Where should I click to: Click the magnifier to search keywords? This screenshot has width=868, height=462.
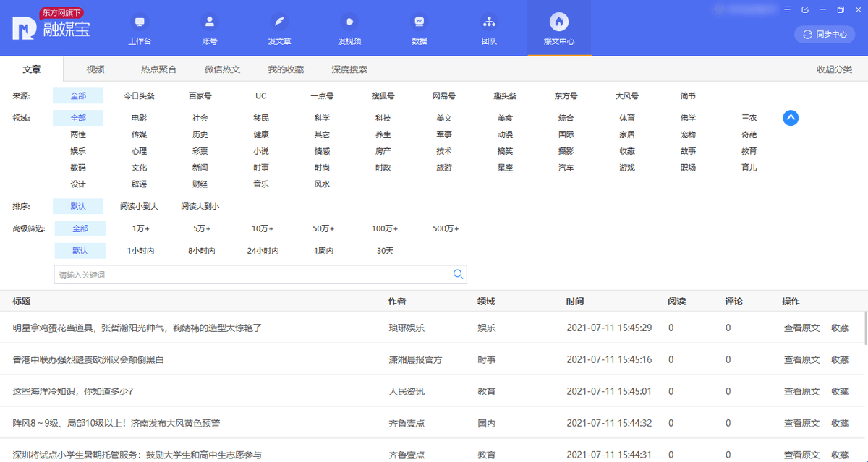click(x=458, y=275)
